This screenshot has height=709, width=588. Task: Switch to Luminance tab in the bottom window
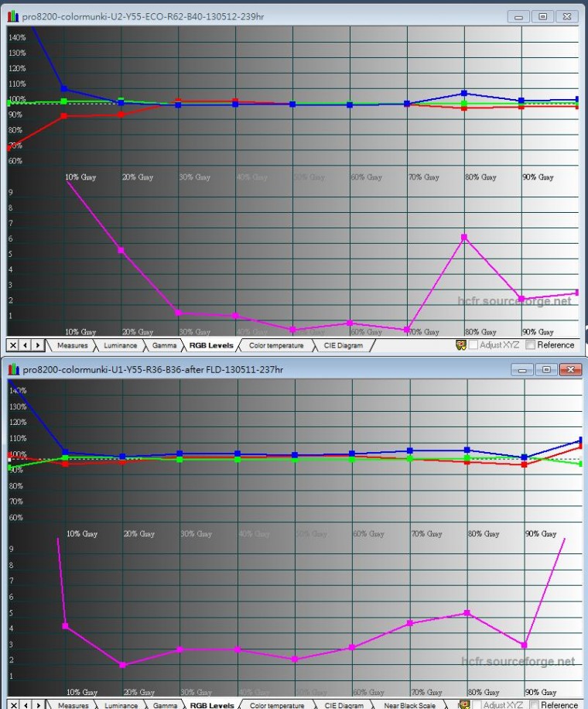click(121, 705)
